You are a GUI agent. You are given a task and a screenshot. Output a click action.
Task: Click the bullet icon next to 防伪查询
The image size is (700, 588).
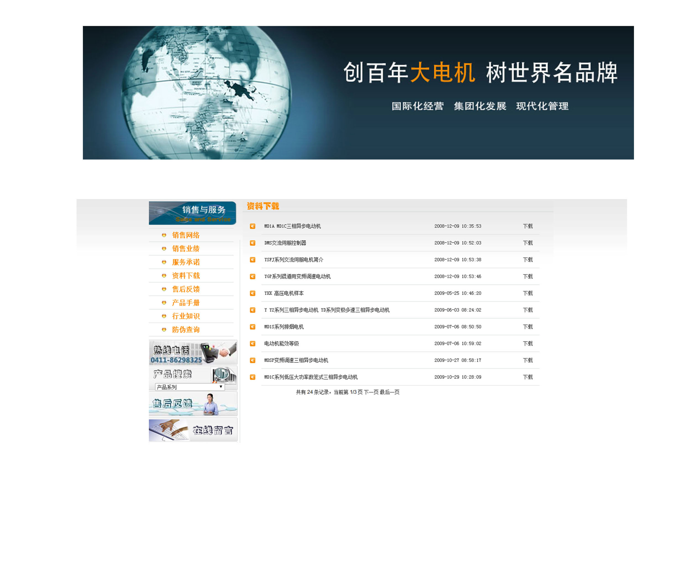164,330
